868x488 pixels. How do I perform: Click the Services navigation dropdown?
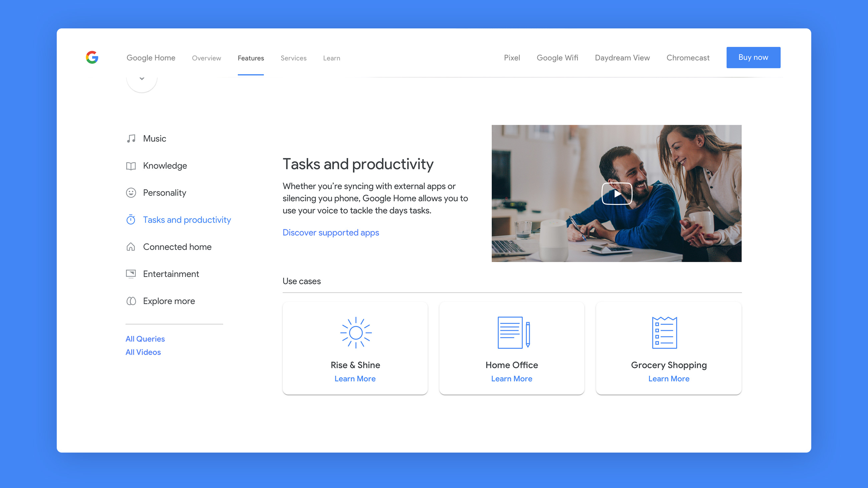294,58
